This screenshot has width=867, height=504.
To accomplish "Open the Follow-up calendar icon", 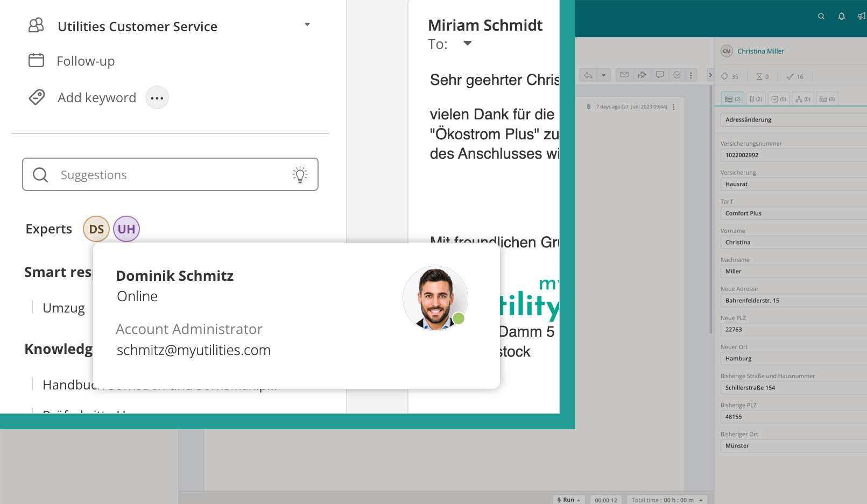I will coord(36,60).
